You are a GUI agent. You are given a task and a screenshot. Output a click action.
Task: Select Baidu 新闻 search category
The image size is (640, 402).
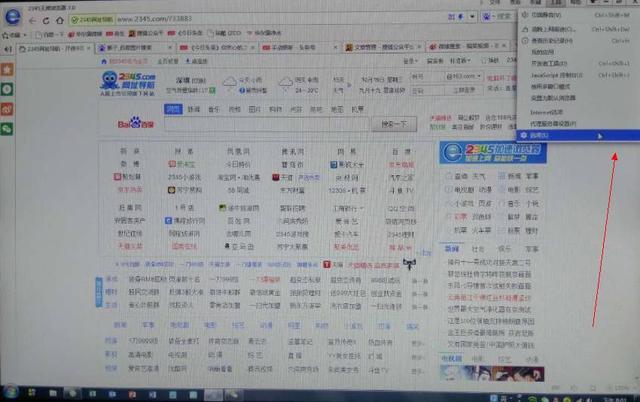(194, 109)
